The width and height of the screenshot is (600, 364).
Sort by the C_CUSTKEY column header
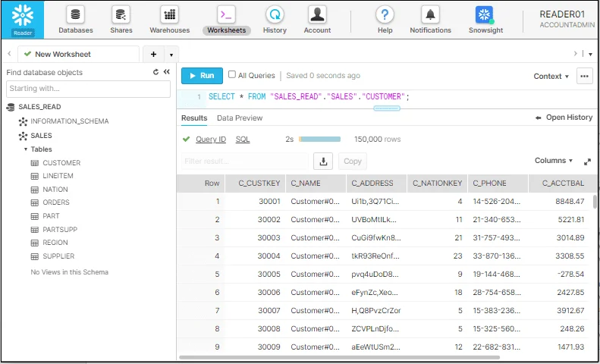point(256,184)
